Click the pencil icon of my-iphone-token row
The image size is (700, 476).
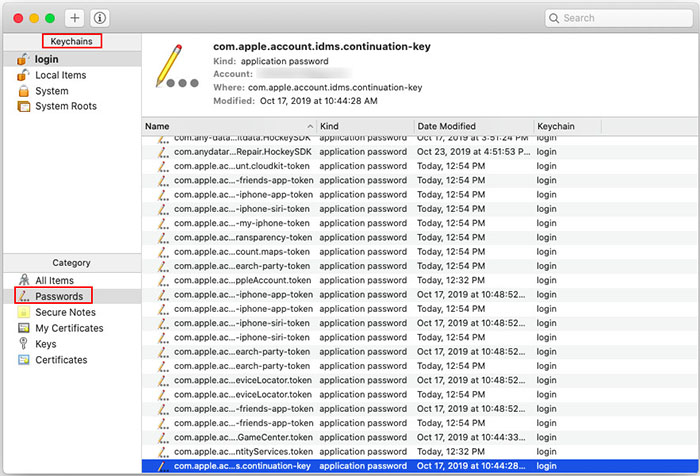tap(163, 223)
